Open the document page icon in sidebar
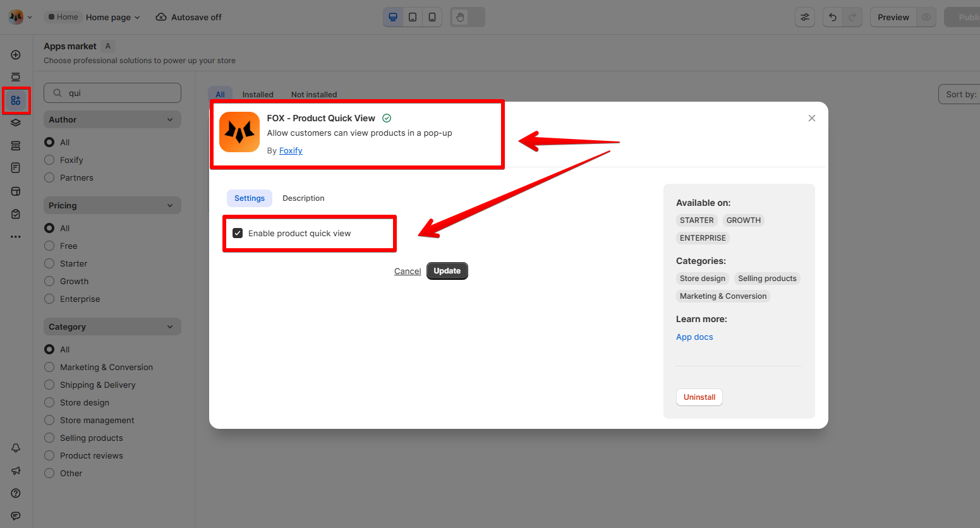 point(16,168)
